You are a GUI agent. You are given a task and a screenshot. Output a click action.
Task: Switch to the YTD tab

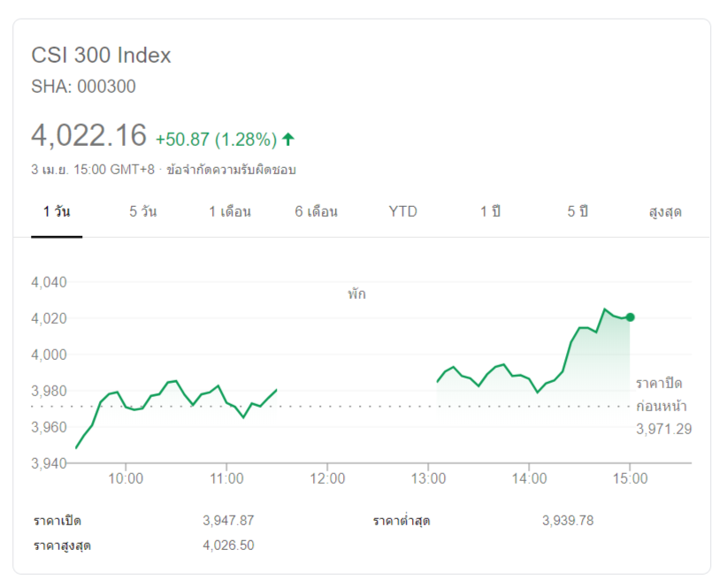pos(402,212)
